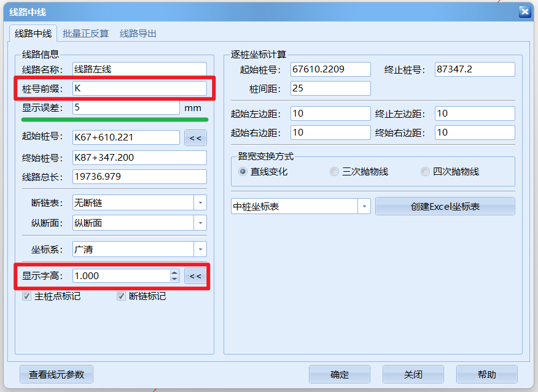Image resolution: width=538 pixels, height=392 pixels.
Task: Choose the 直线变化 radio option
Action: click(x=243, y=172)
